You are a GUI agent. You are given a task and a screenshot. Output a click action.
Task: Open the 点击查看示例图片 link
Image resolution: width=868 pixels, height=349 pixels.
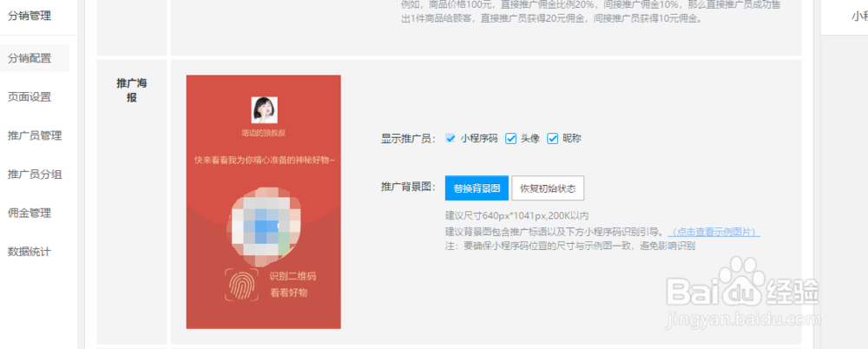click(x=714, y=232)
